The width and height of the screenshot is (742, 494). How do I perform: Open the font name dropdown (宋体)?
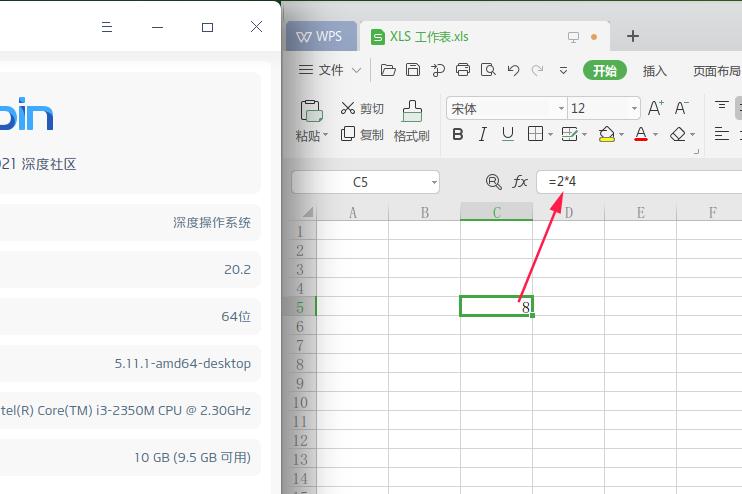pyautogui.click(x=561, y=108)
